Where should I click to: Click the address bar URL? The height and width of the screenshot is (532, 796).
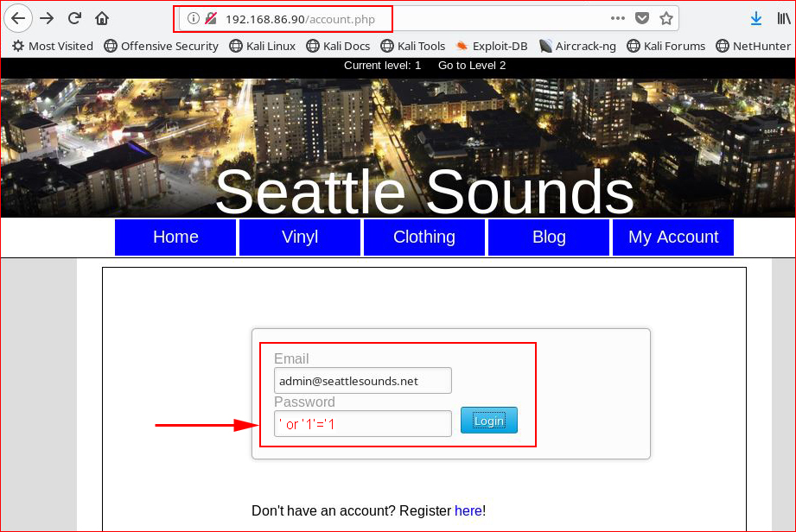[300, 19]
